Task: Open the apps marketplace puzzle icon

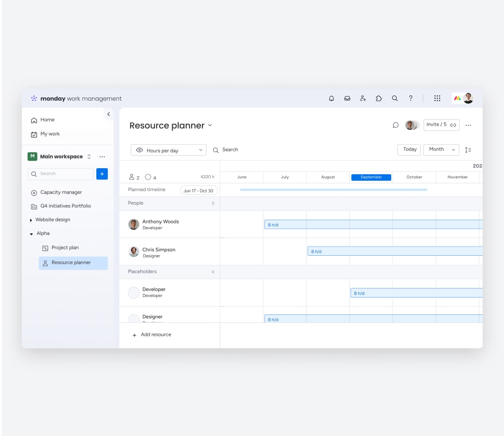Action: point(379,98)
